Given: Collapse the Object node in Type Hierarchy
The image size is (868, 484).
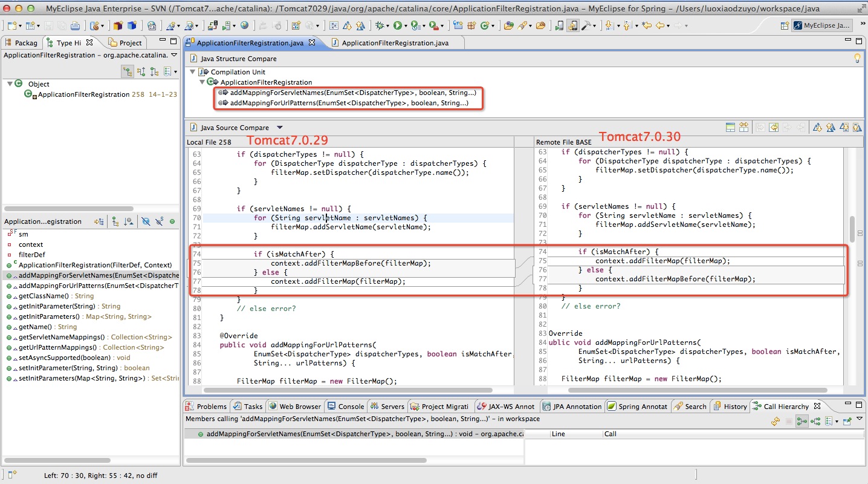Looking at the screenshot, I should (10, 84).
